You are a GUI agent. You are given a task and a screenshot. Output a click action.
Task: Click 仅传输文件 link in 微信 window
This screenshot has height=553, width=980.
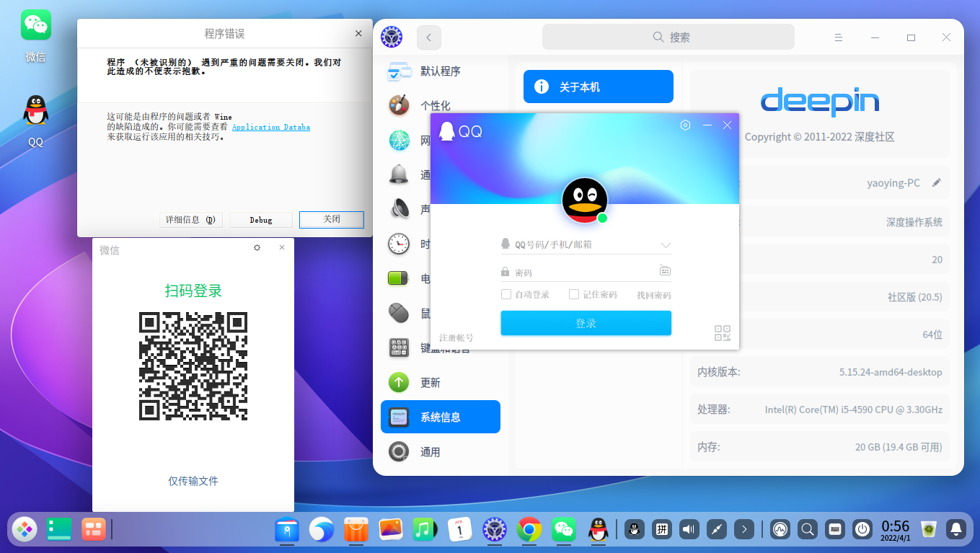(193, 481)
